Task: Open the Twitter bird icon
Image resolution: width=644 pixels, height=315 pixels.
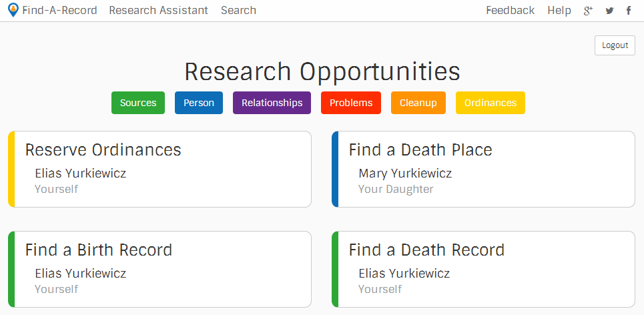Action: [x=609, y=11]
